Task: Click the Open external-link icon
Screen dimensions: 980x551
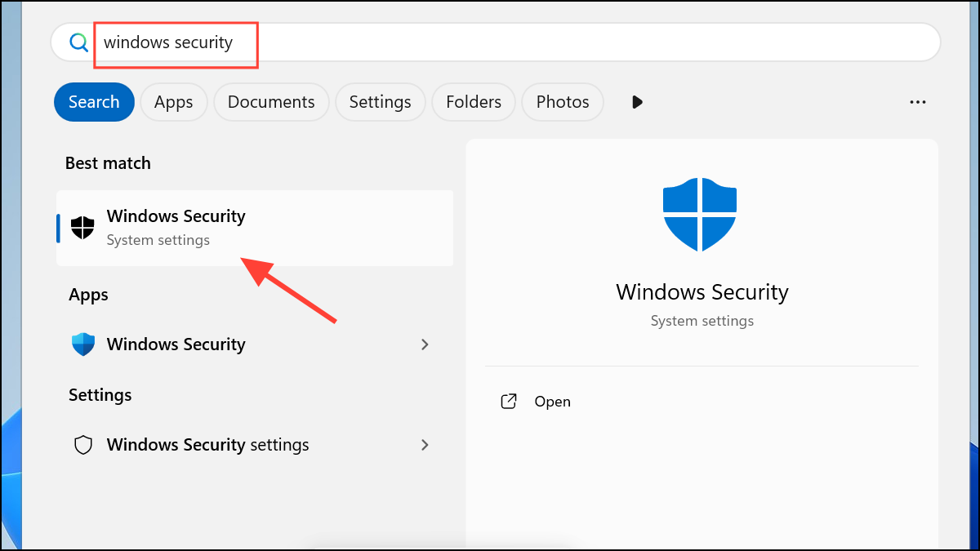Action: [x=509, y=401]
